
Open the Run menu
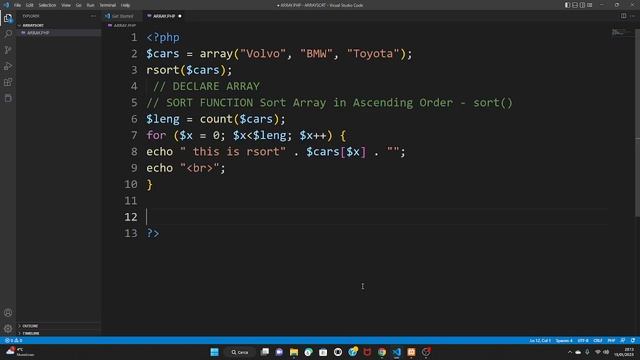pos(90,5)
